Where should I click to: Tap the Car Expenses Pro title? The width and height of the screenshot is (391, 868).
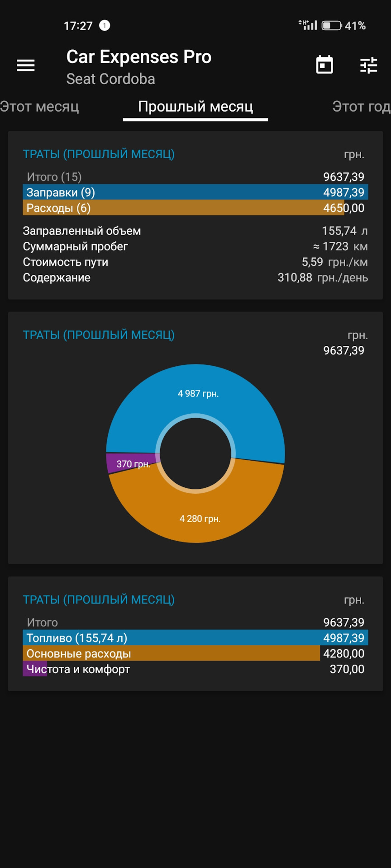click(x=139, y=57)
